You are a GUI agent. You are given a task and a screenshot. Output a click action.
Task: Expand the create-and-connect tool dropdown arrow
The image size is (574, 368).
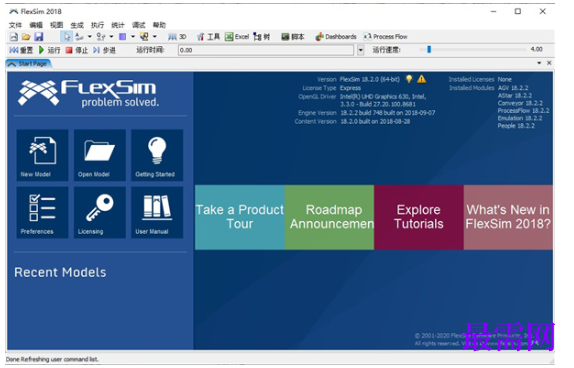click(154, 37)
